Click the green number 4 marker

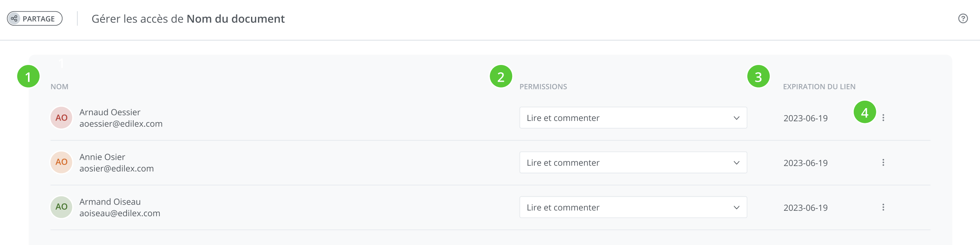pos(864,112)
